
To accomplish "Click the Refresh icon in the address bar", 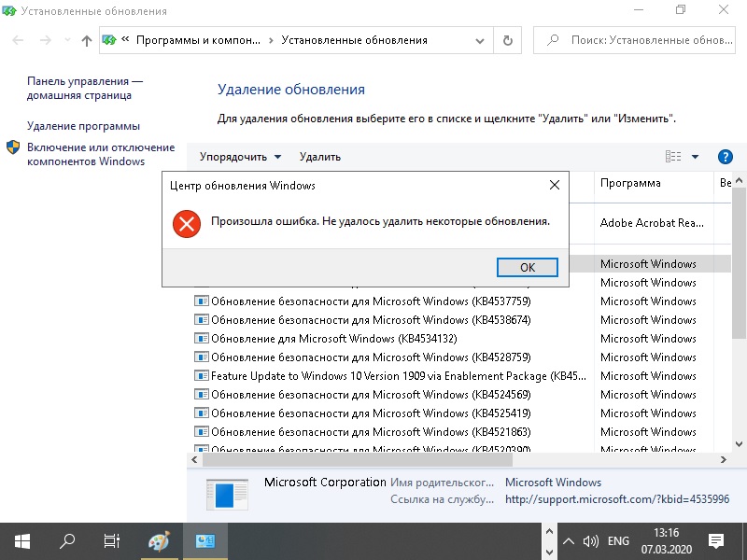I will click(506, 40).
